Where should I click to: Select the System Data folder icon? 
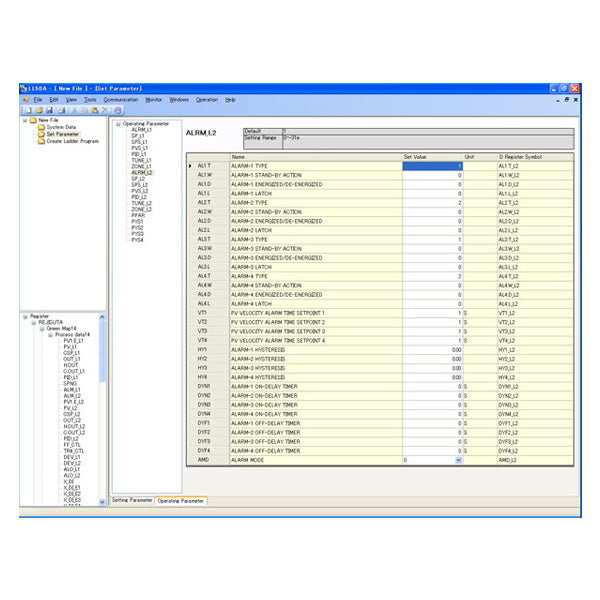(x=41, y=127)
